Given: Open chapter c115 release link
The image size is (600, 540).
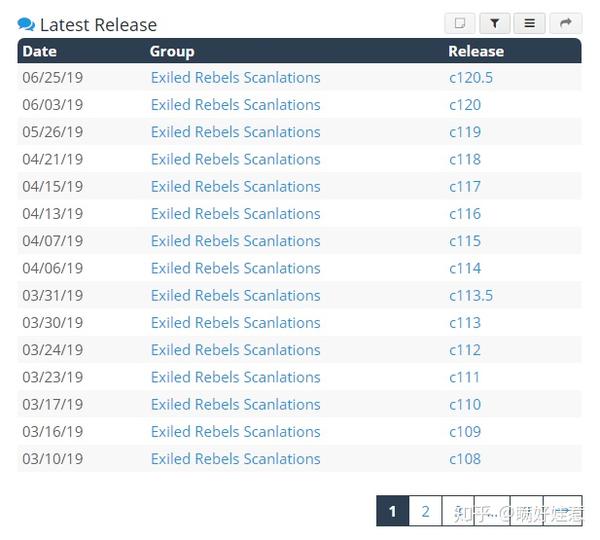Looking at the screenshot, I should 465,241.
